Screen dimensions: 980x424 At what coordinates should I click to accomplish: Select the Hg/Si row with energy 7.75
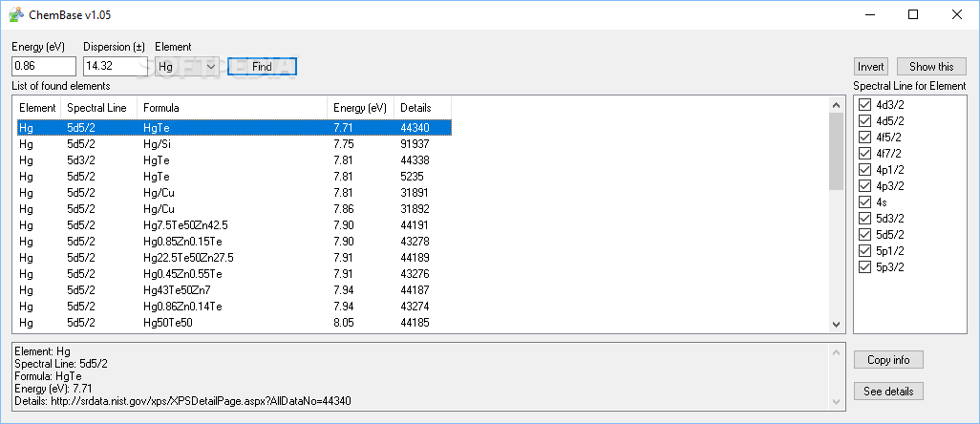234,143
